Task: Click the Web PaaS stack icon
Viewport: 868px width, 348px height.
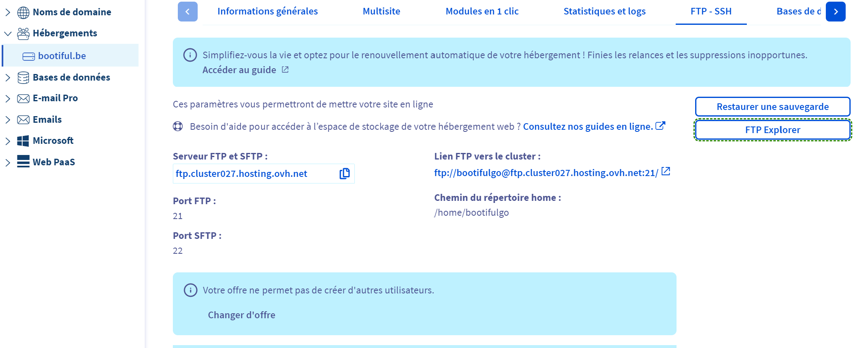Action: click(x=23, y=162)
